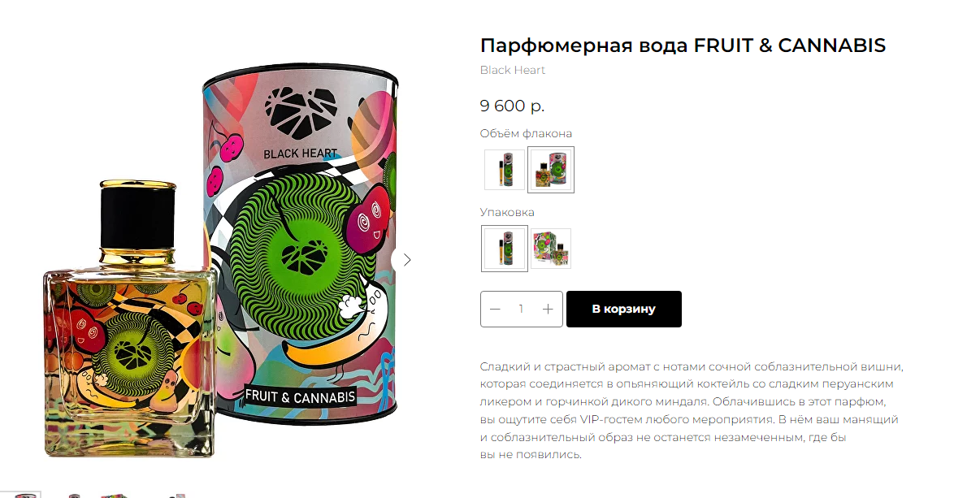Screen dimensions: 980x498
Task: Click the quantity number field
Action: (x=521, y=309)
